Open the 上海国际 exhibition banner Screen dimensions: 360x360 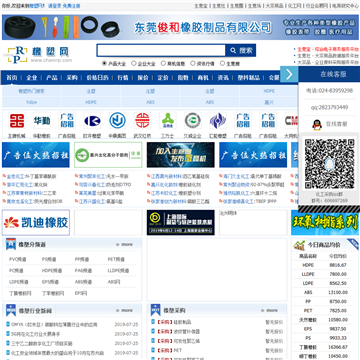pyautogui.click(x=181, y=222)
